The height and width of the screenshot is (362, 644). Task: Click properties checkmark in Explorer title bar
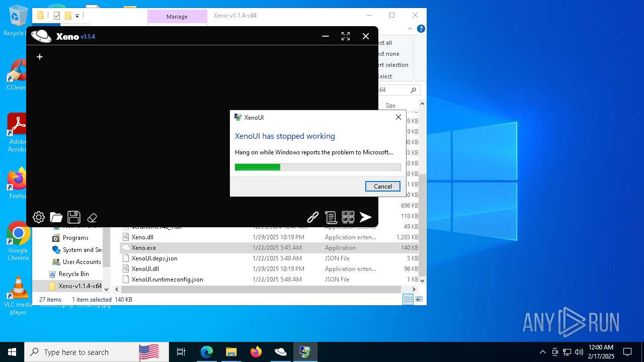pyautogui.click(x=57, y=16)
